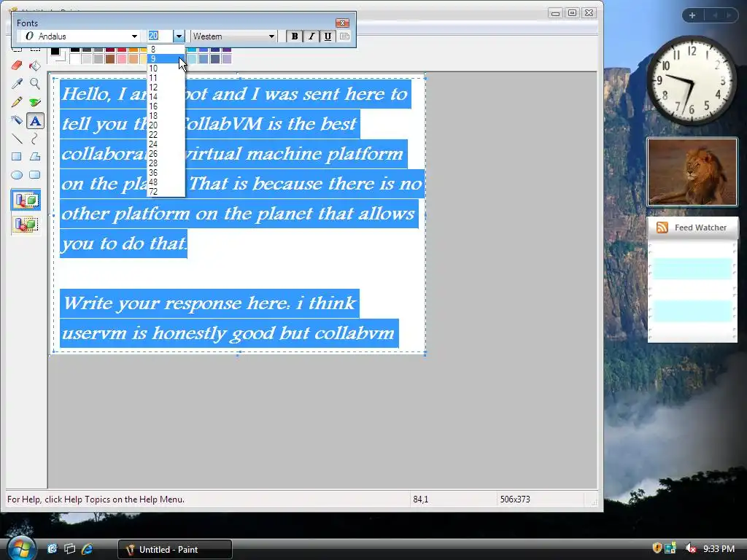Viewport: 747px width, 560px height.
Task: Click the taskbar clock showing 9:33 PM
Action: (719, 549)
